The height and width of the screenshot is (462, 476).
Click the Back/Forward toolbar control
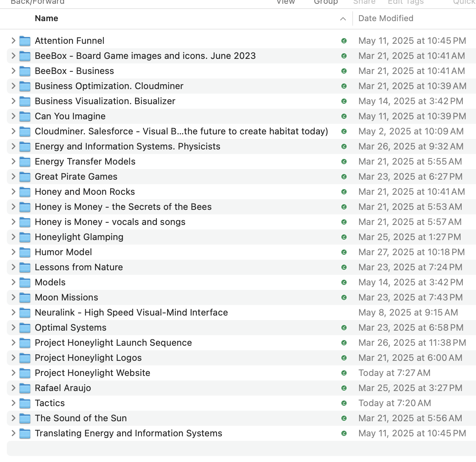pyautogui.click(x=38, y=2)
